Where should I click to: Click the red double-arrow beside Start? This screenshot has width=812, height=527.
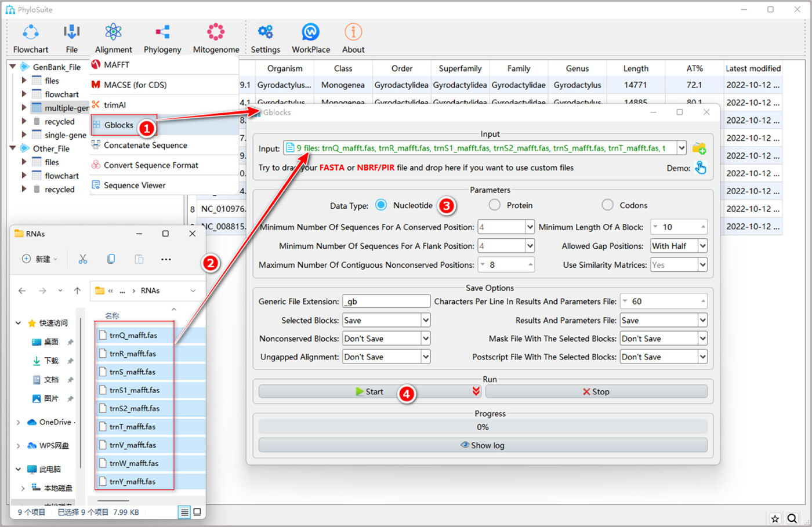point(476,391)
